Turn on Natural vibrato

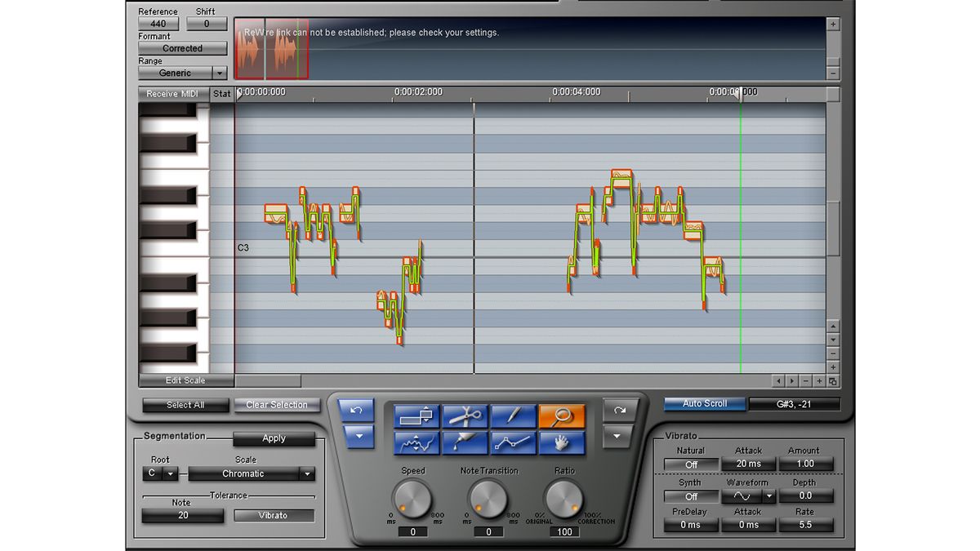690,464
